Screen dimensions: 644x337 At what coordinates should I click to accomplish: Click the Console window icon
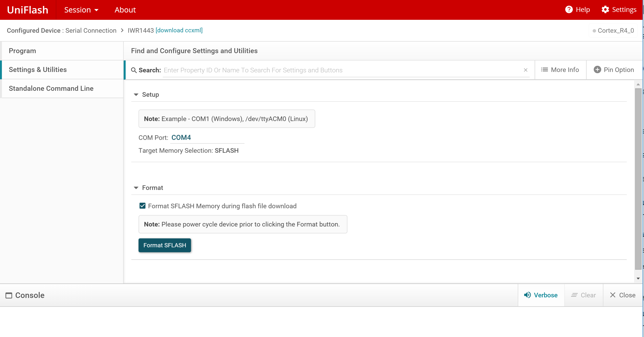[x=9, y=295]
